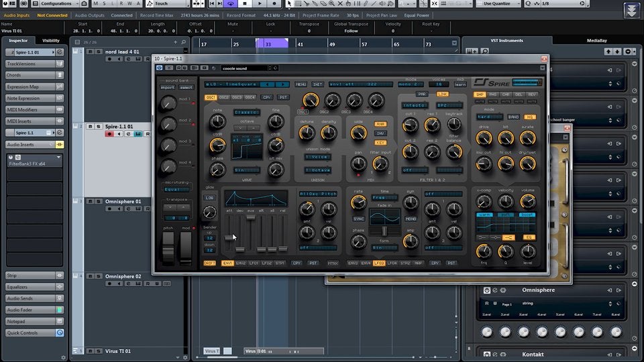Open the Chords section icon in the Inspector
Image resolution: width=644 pixels, height=362 pixels.
coord(60,75)
